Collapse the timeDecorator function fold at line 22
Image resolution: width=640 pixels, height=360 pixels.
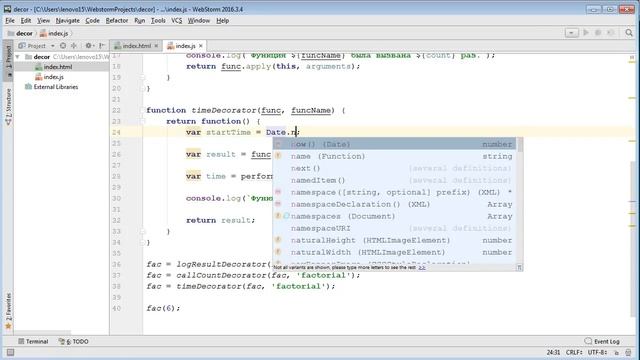tap(142, 110)
